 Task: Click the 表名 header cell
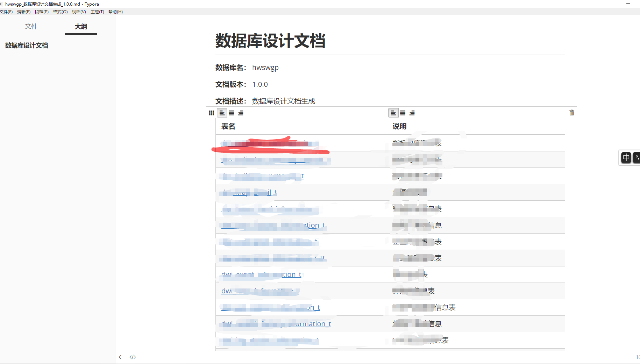pyautogui.click(x=301, y=126)
